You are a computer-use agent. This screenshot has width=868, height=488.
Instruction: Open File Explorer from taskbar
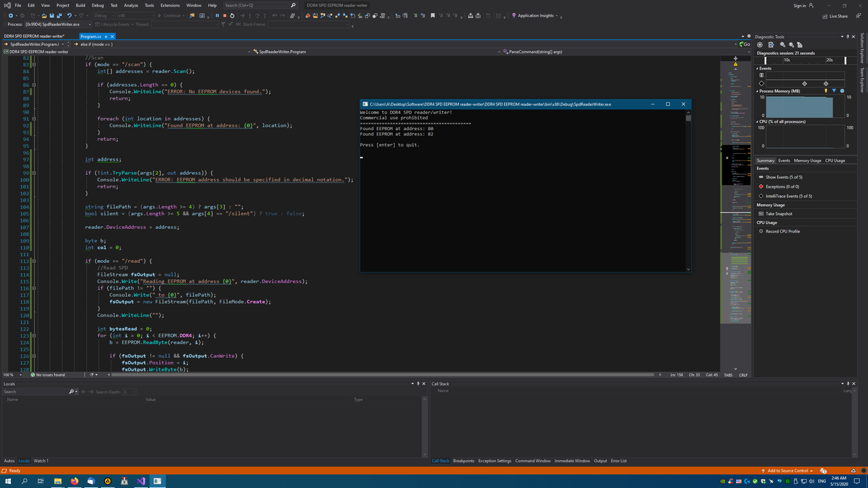[x=58, y=481]
